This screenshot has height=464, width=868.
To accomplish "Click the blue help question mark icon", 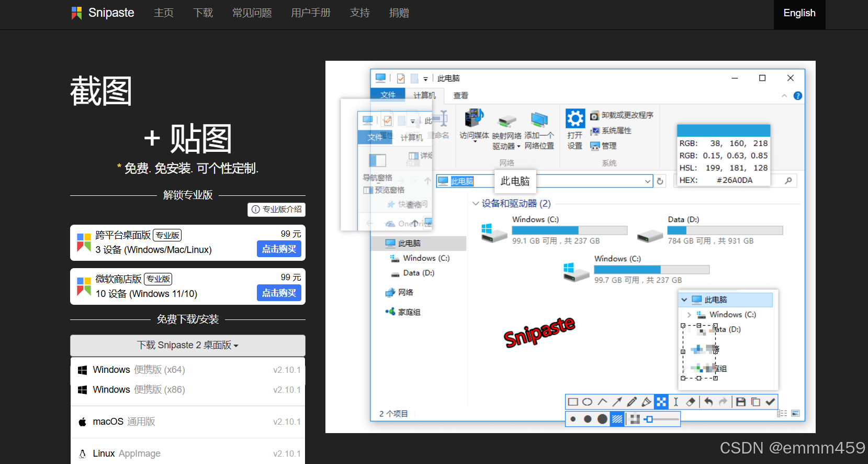I will tap(797, 96).
